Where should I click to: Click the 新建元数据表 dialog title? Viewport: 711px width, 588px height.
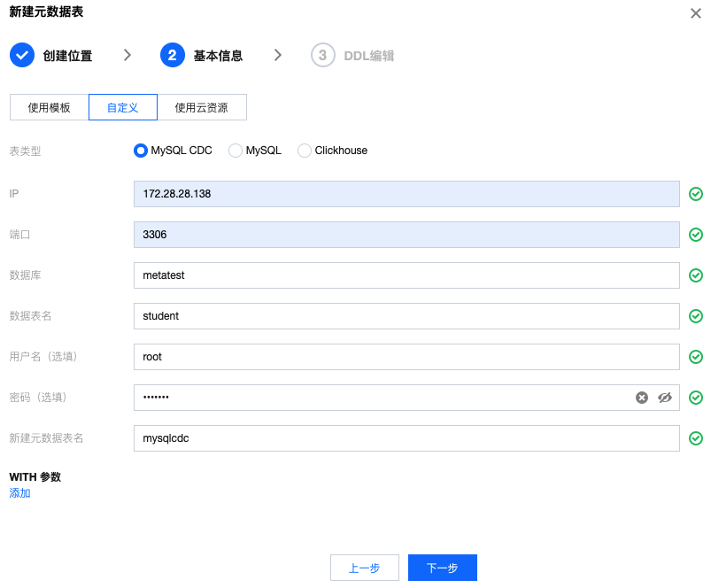(x=46, y=12)
